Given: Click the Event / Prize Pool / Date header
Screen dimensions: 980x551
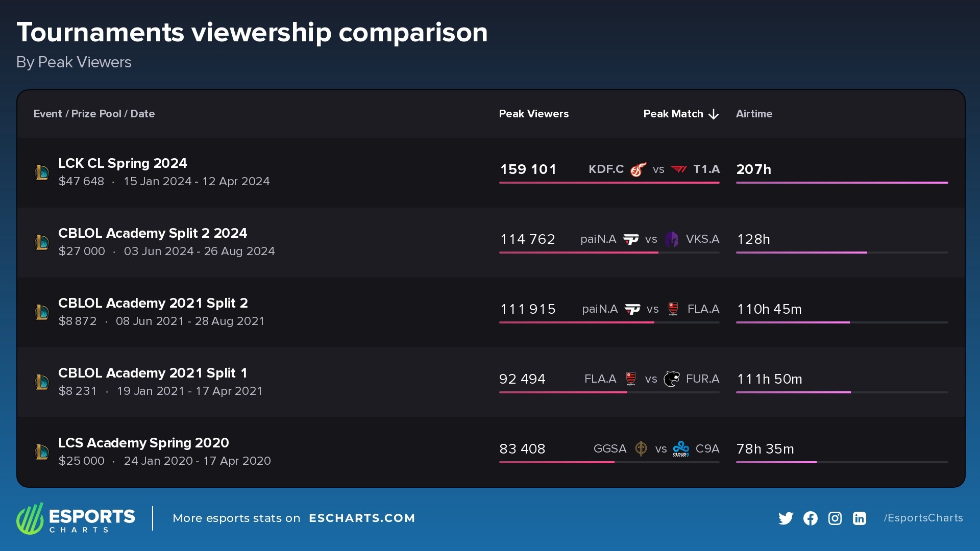Looking at the screenshot, I should click(x=94, y=114).
